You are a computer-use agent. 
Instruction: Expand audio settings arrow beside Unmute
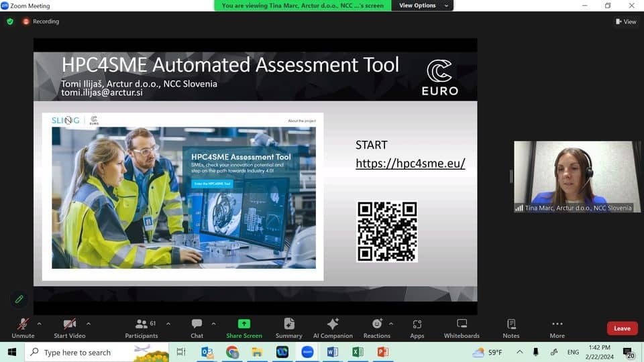pyautogui.click(x=39, y=324)
